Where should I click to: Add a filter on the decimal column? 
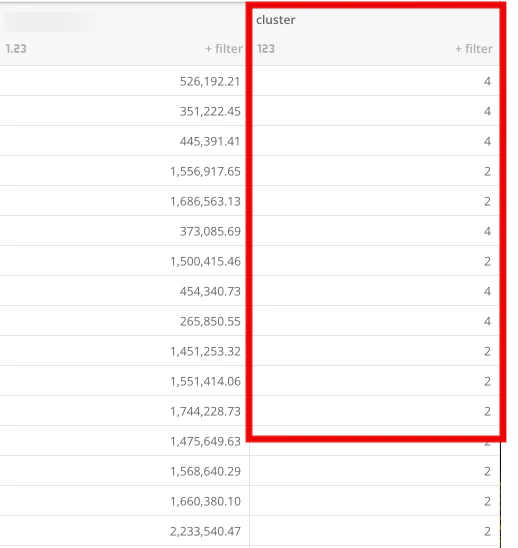click(x=224, y=49)
